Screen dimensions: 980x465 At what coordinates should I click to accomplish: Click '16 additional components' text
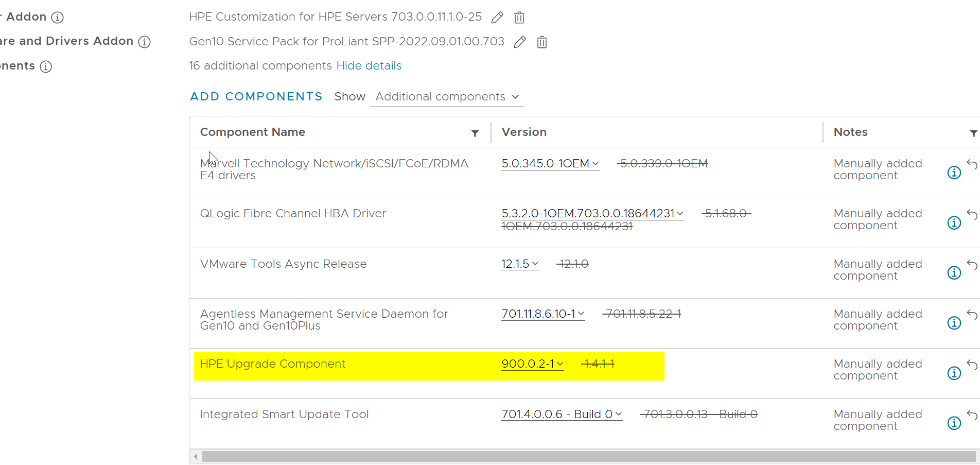(x=260, y=66)
